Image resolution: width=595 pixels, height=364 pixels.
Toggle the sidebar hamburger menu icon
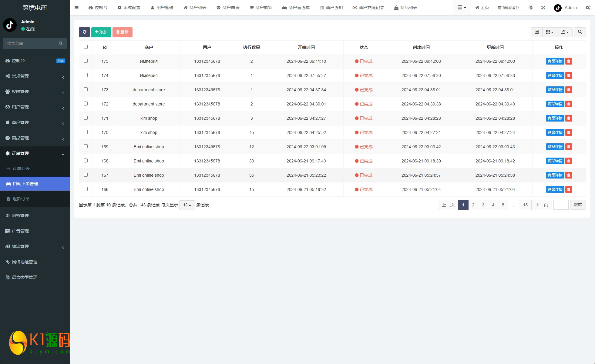click(76, 8)
